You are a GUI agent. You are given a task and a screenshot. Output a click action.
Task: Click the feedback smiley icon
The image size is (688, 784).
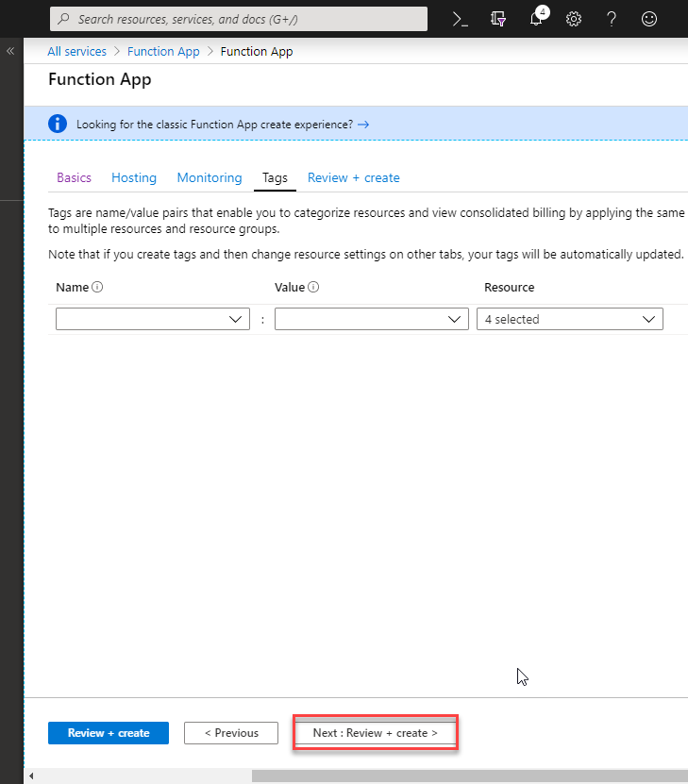coord(648,19)
